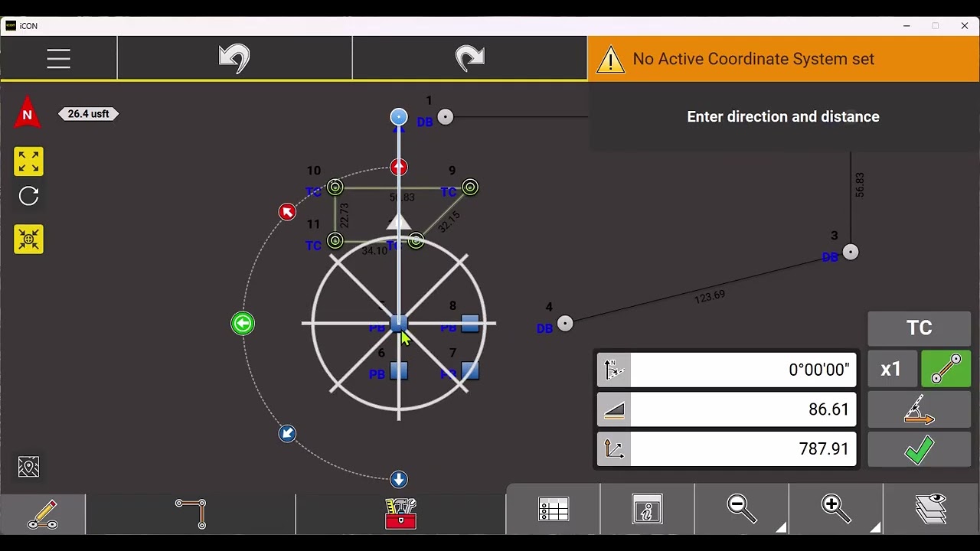This screenshot has width=980, height=551.
Task: Click the x1 multiplier button
Action: (892, 369)
